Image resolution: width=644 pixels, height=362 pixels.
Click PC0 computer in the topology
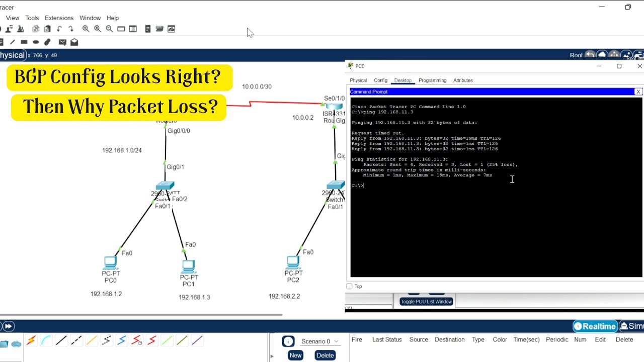click(110, 263)
